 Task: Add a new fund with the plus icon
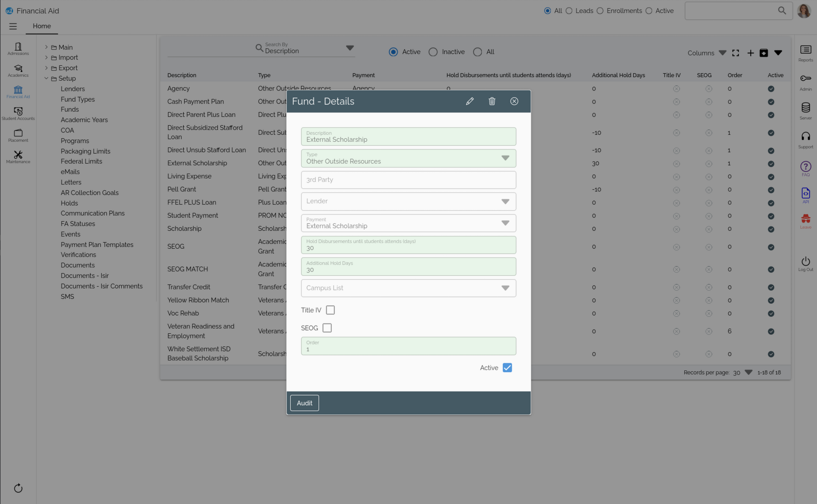coord(751,53)
